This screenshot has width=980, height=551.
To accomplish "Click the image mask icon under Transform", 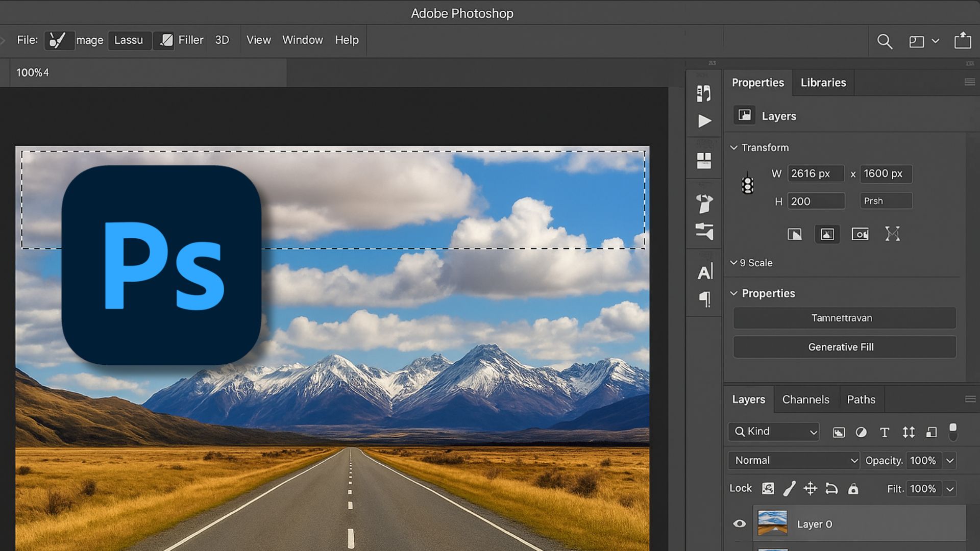I will pyautogui.click(x=827, y=234).
